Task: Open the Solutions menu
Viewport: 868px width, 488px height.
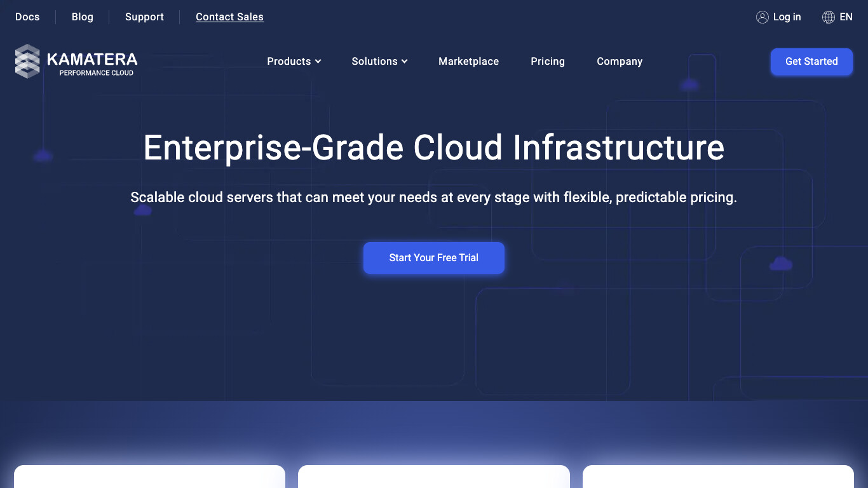Action: (374, 62)
